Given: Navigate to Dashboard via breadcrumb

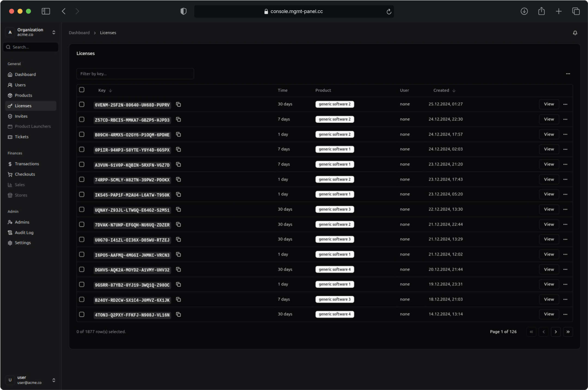Looking at the screenshot, I should pyautogui.click(x=79, y=32).
